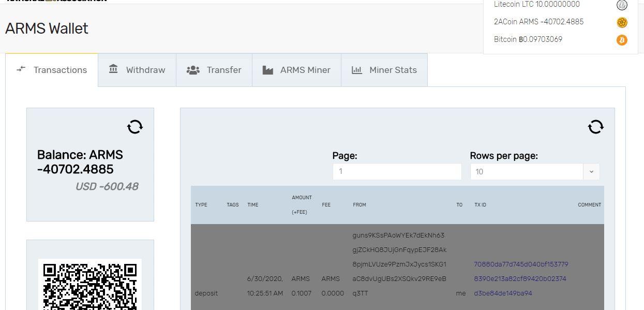
Task: Click the TIME column header
Action: (252, 205)
